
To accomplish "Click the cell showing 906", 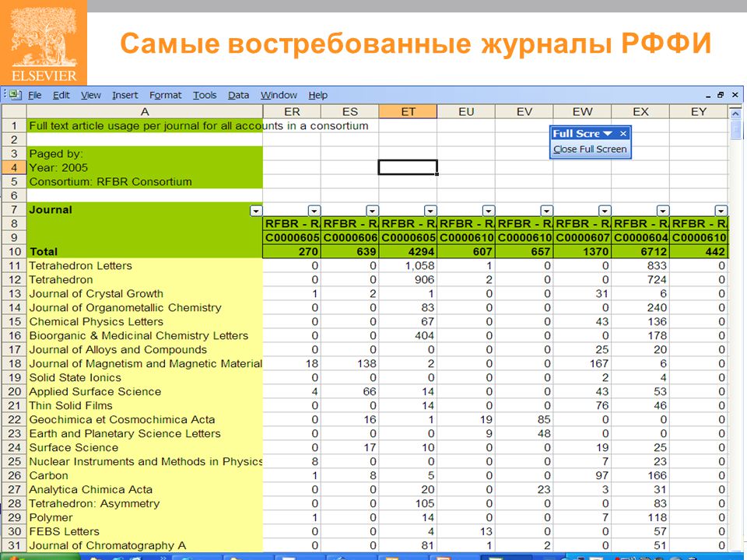I will pos(409,279).
